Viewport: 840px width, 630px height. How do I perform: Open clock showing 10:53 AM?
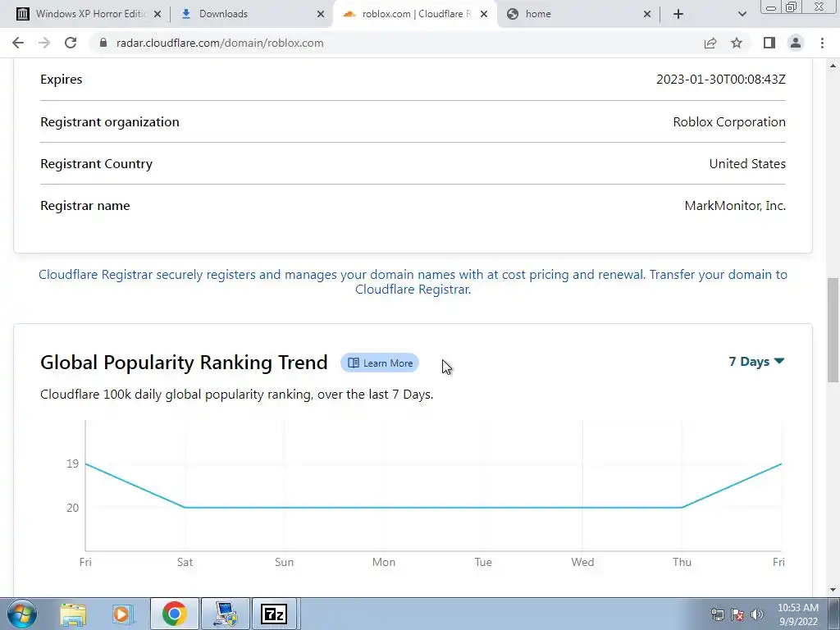coord(797,614)
